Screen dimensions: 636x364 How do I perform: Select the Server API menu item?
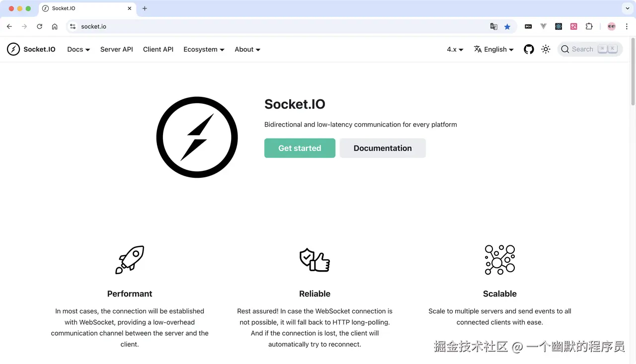coord(116,49)
